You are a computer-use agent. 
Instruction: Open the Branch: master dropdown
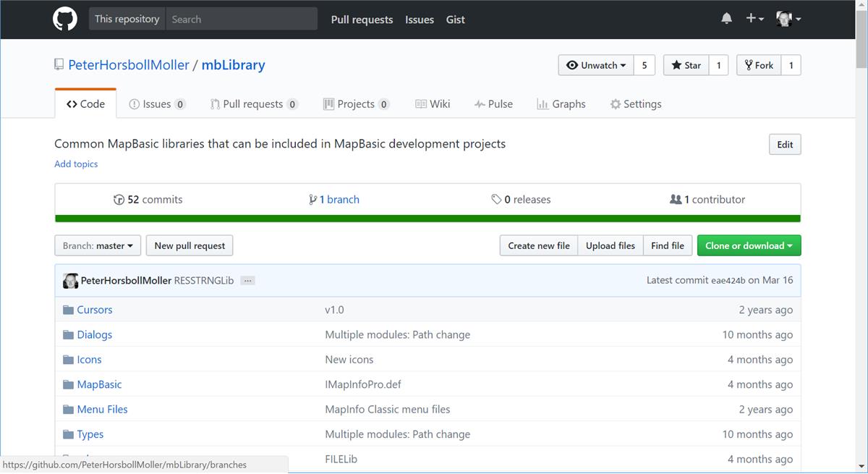pyautogui.click(x=98, y=246)
